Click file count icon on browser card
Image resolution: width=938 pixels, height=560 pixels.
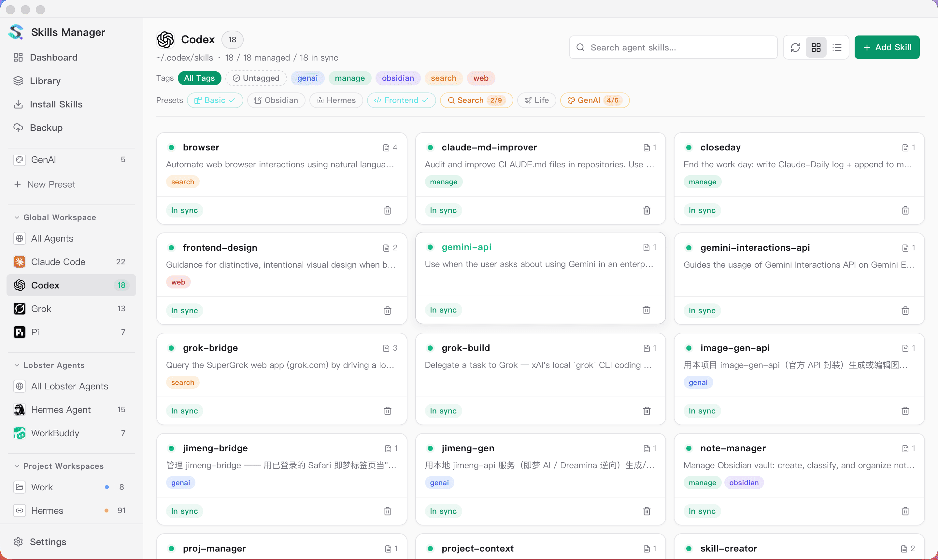tap(386, 147)
